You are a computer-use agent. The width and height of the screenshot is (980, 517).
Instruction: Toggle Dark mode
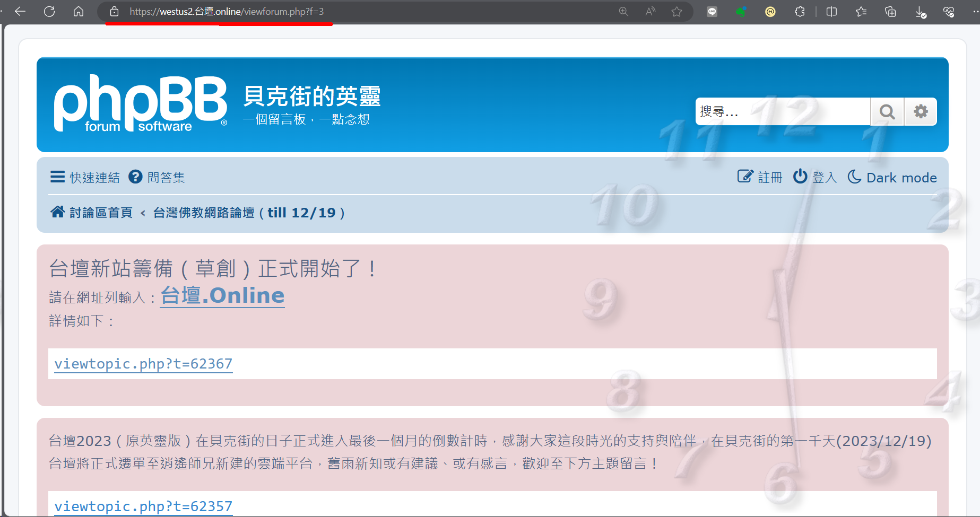click(892, 177)
